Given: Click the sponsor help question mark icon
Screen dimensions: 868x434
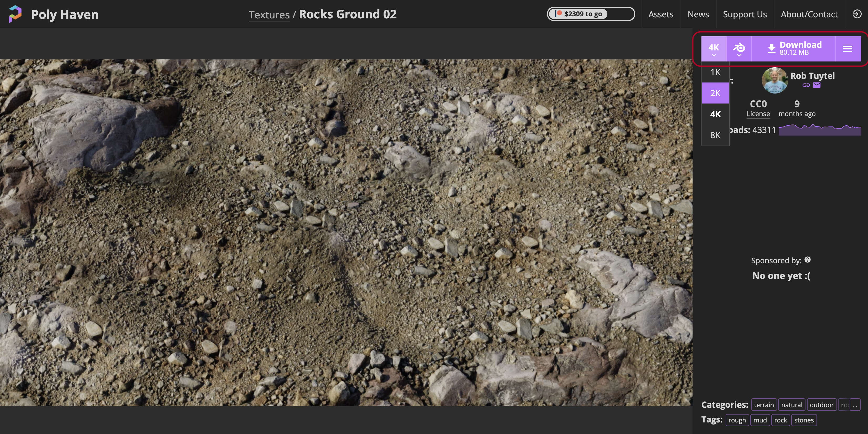Looking at the screenshot, I should pyautogui.click(x=807, y=260).
